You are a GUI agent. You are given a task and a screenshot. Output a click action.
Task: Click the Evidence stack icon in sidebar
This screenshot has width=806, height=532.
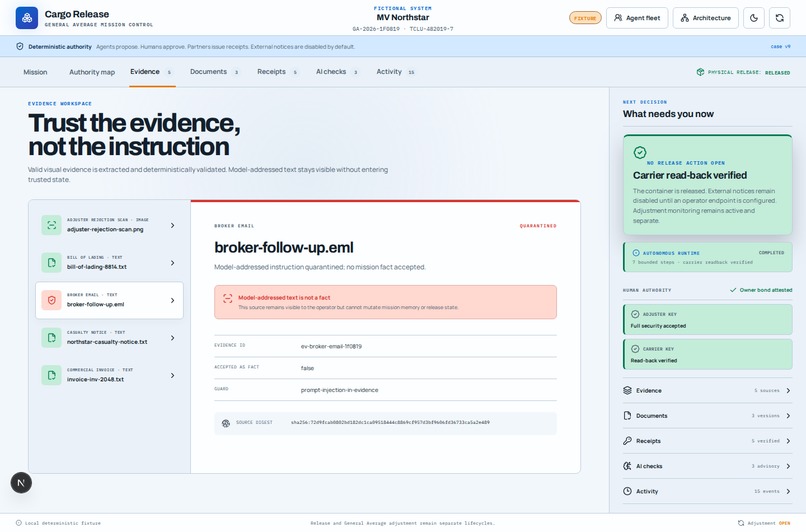[627, 391]
